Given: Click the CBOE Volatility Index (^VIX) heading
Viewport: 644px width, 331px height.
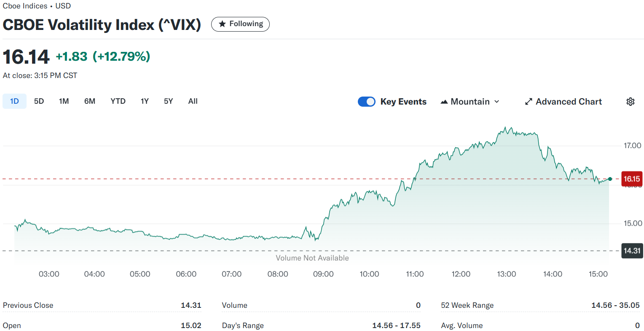Looking at the screenshot, I should tap(102, 24).
